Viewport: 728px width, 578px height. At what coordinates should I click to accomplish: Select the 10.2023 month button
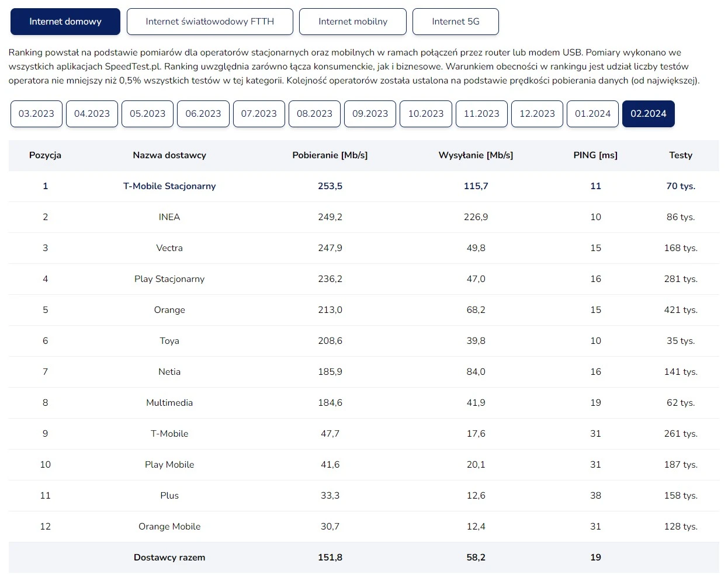click(425, 114)
